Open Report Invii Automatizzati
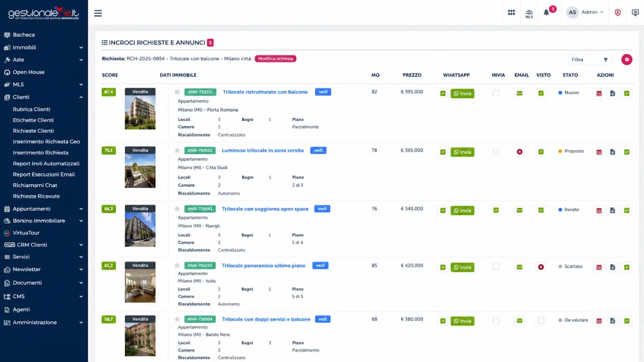The image size is (644, 362). (46, 164)
